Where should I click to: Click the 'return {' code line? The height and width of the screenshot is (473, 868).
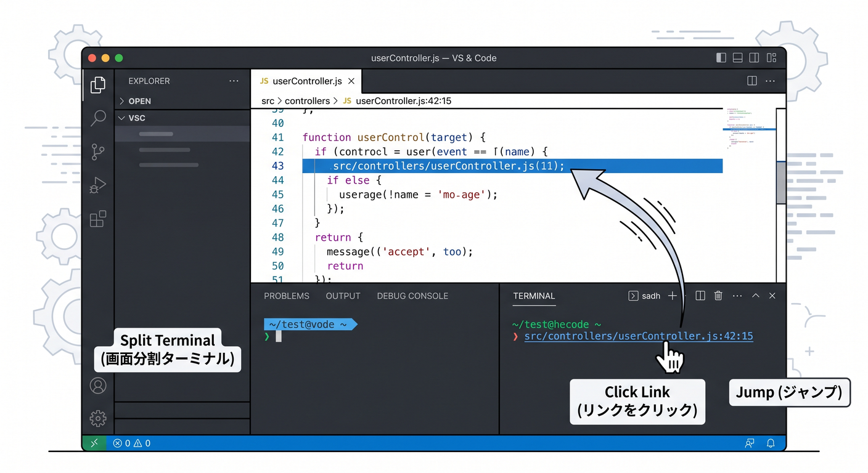tap(339, 237)
